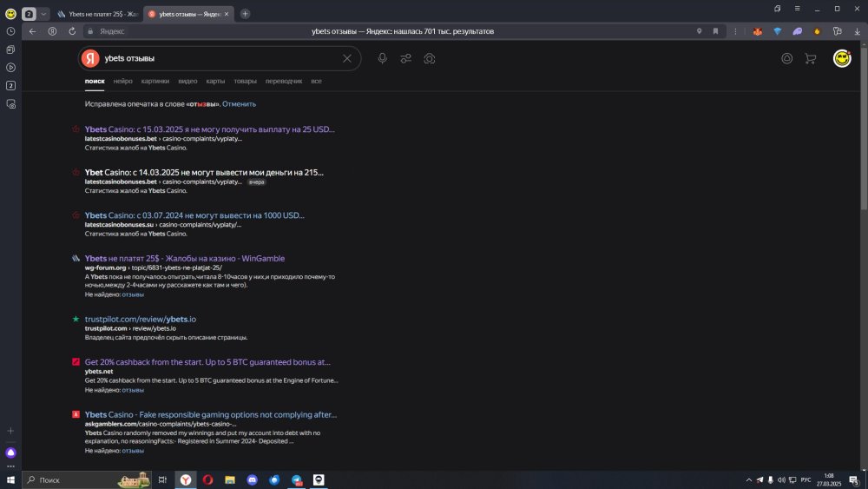Open the shopping cart icon
The height and width of the screenshot is (489, 868).
point(811,59)
